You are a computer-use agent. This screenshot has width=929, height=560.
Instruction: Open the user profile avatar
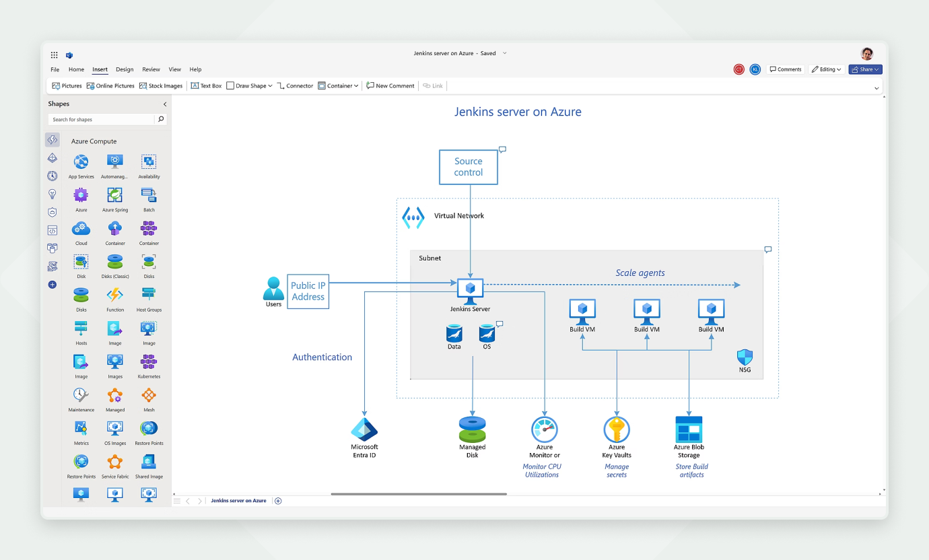(x=867, y=54)
